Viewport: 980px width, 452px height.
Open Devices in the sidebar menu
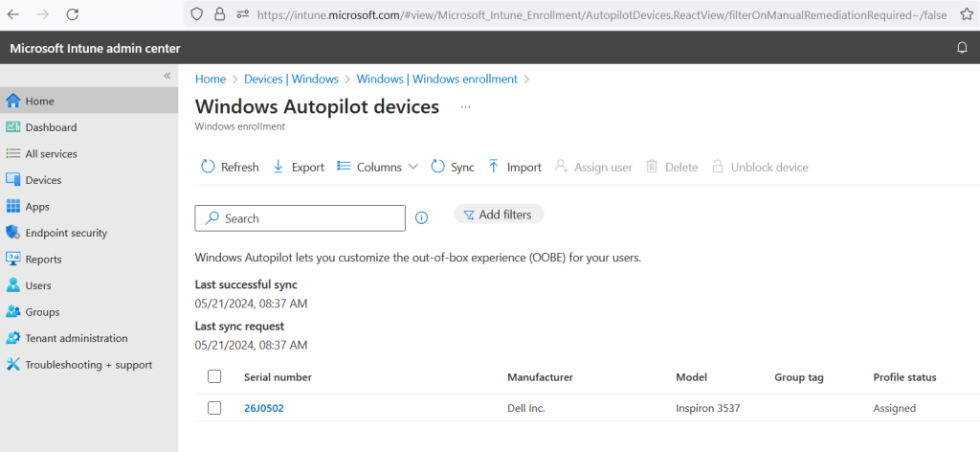43,180
